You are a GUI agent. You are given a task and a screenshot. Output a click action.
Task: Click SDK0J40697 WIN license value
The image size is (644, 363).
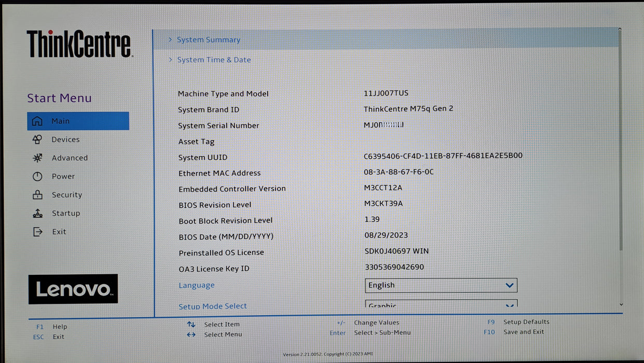point(396,251)
